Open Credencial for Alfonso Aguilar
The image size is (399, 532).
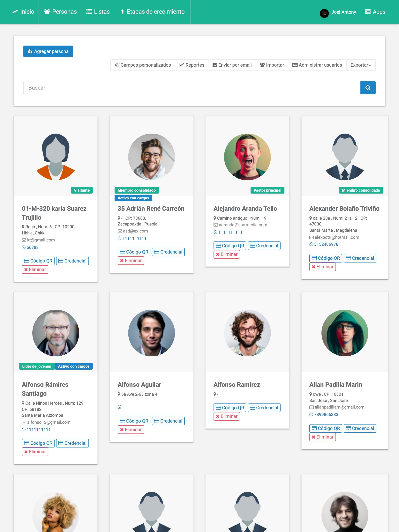pos(168,421)
